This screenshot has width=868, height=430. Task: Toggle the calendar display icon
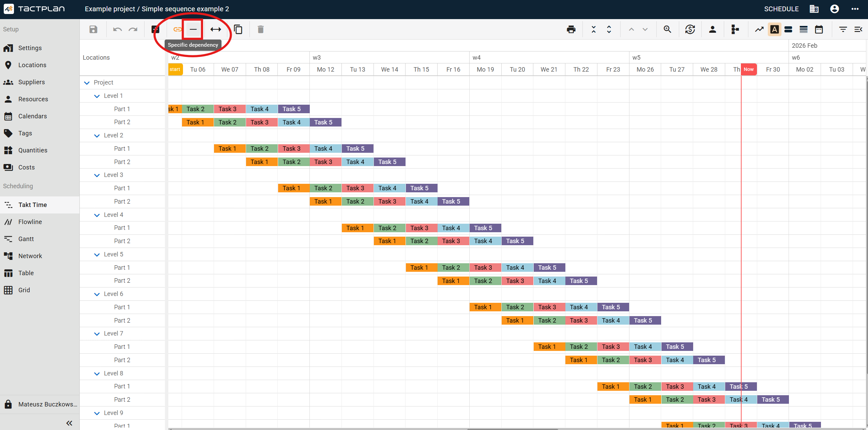pos(819,29)
